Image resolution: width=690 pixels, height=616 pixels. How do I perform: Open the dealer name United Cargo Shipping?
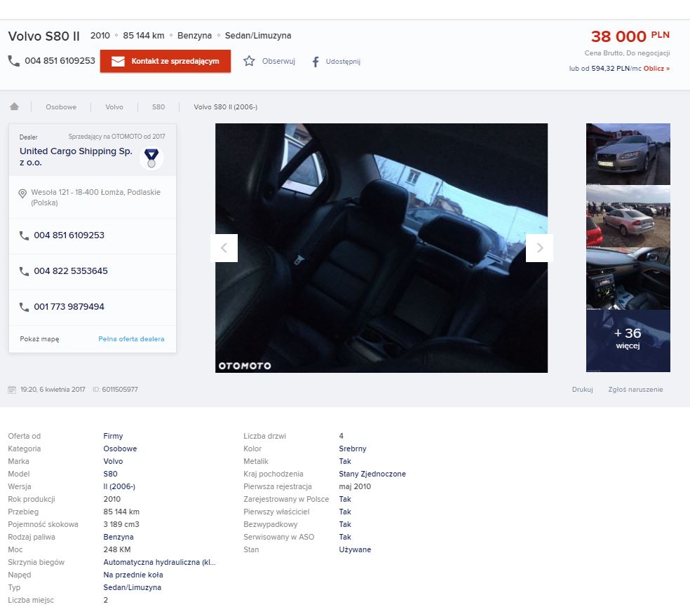pyautogui.click(x=76, y=156)
